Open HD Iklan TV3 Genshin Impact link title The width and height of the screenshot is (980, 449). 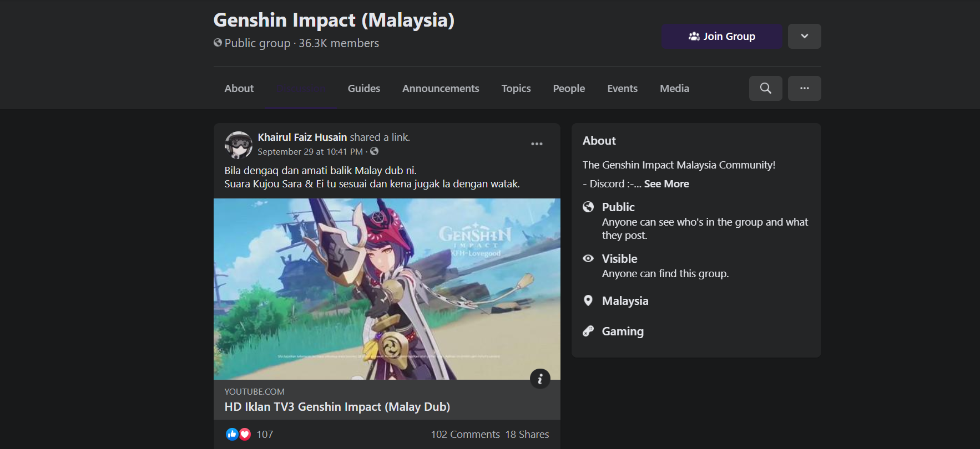coord(337,407)
